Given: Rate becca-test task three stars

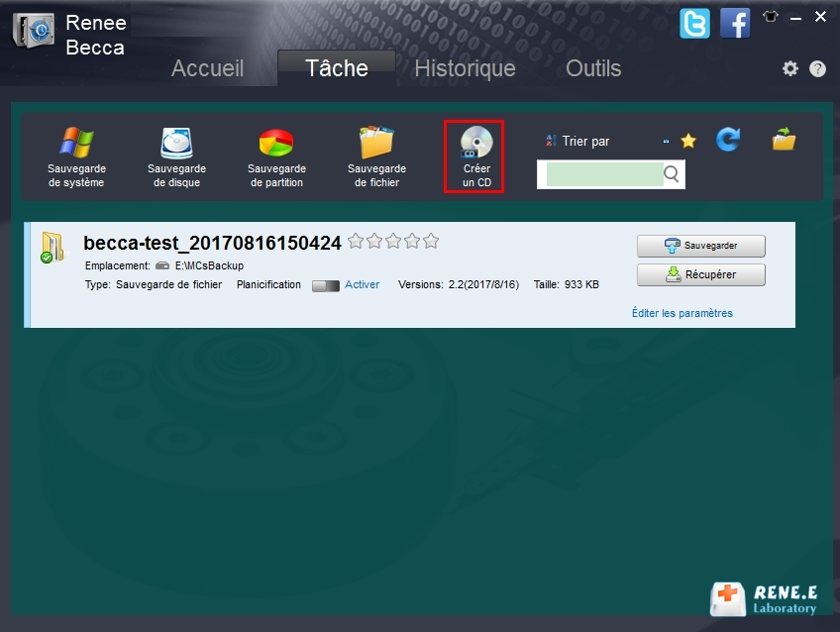Looking at the screenshot, I should (x=393, y=242).
